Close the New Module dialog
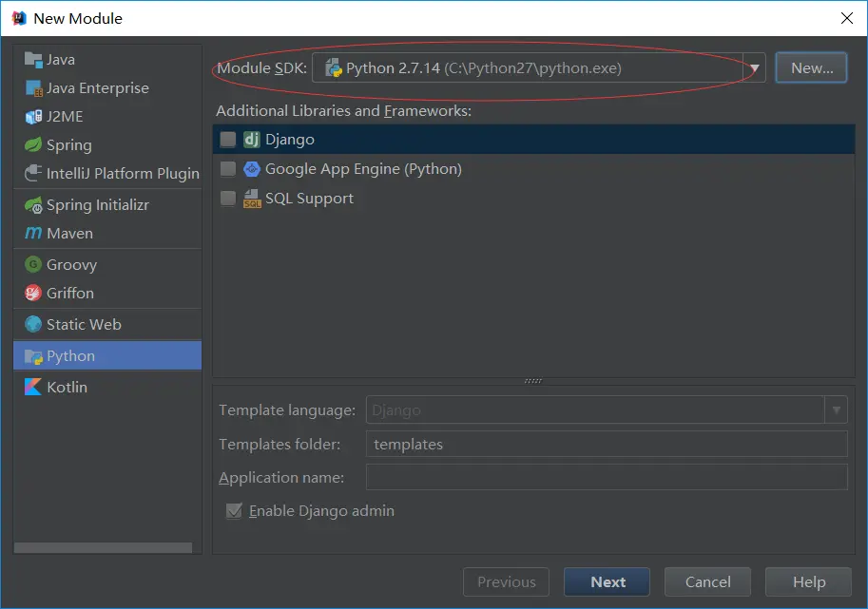868x609 pixels. click(846, 18)
